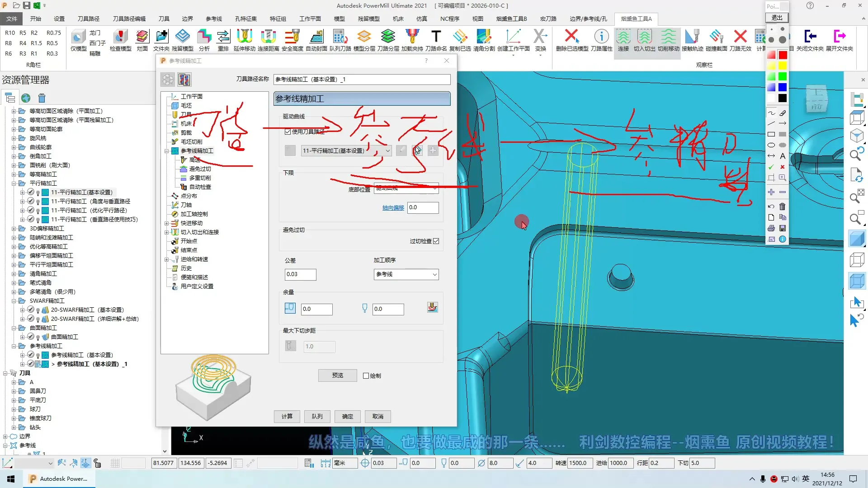Uncheck the 使用刀具路径 checkbox
The image size is (868, 488).
[288, 132]
